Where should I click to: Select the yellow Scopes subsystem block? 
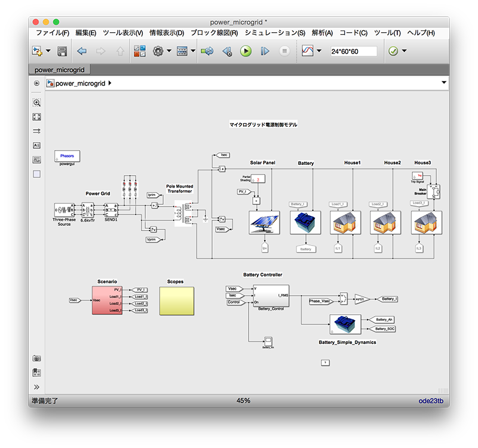click(177, 301)
